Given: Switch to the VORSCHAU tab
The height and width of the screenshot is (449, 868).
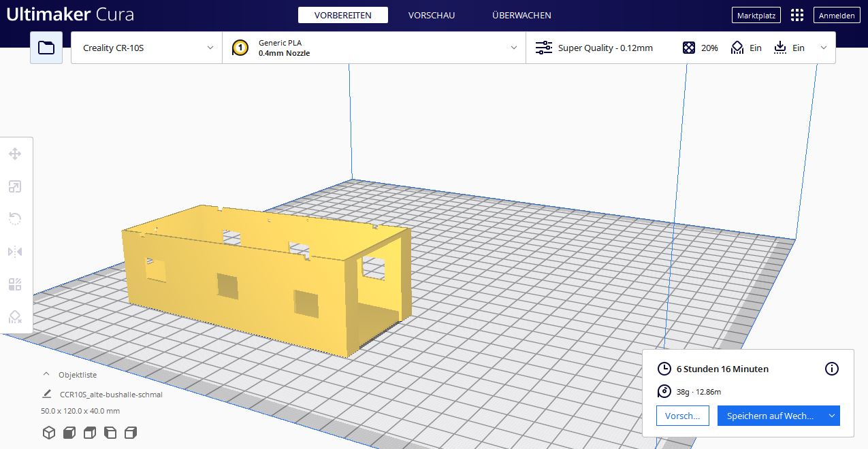Looking at the screenshot, I should (431, 15).
